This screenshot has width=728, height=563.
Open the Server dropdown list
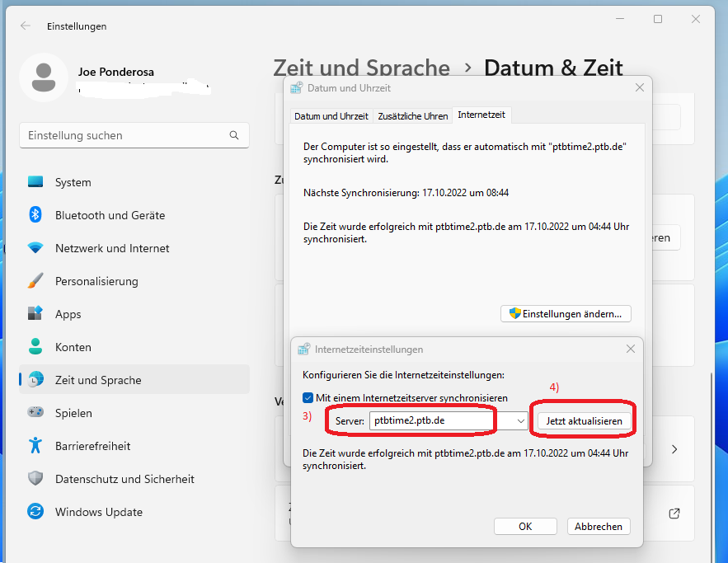click(520, 421)
